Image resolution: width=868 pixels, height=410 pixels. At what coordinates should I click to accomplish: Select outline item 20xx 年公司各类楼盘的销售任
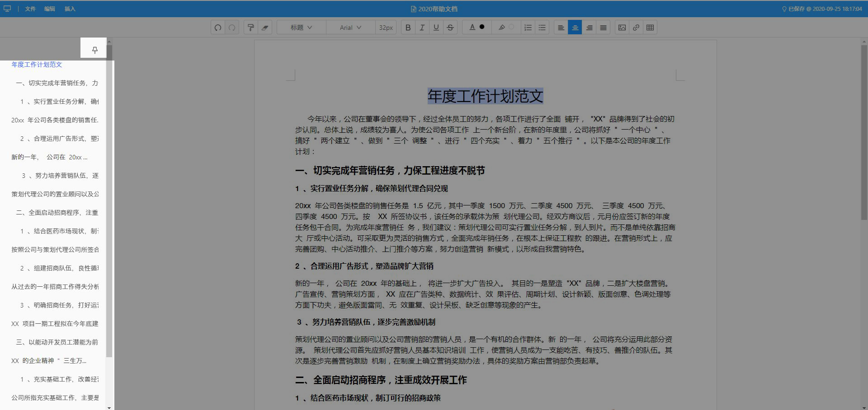pos(55,120)
